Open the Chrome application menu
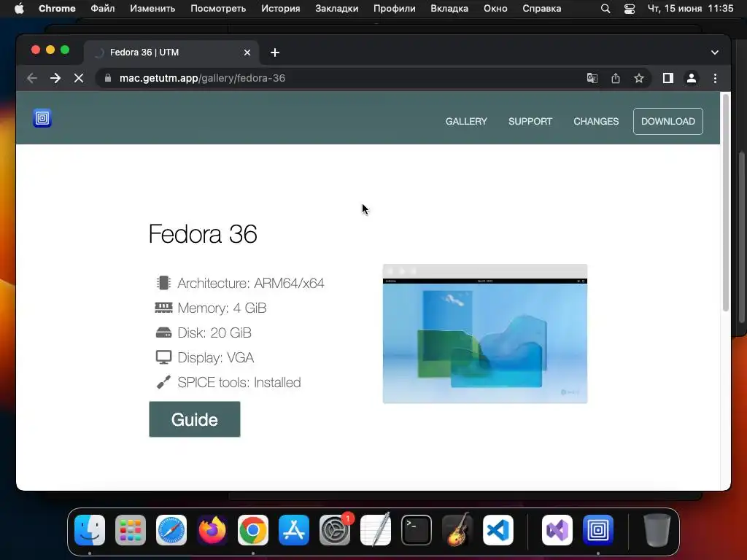Screen dimensions: 747x560 pos(57,9)
